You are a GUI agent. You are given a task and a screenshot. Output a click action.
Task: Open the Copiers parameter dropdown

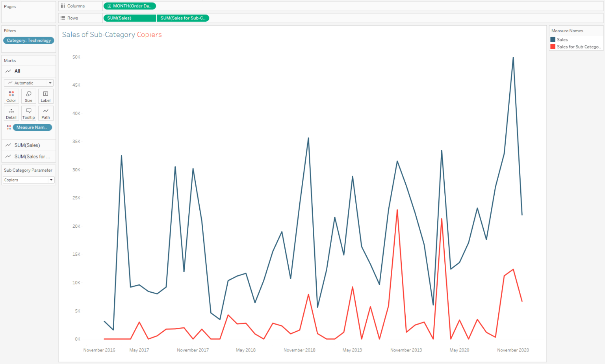coord(51,180)
